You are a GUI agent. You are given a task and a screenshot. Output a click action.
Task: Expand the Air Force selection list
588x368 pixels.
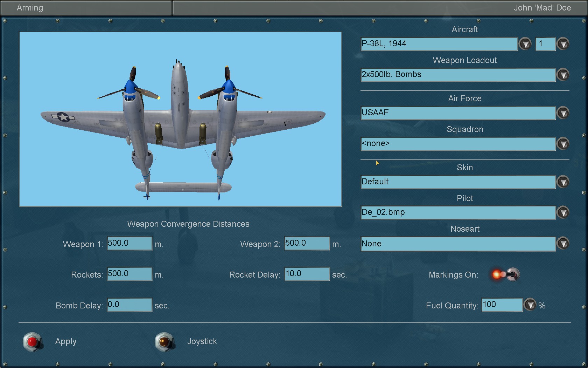563,113
